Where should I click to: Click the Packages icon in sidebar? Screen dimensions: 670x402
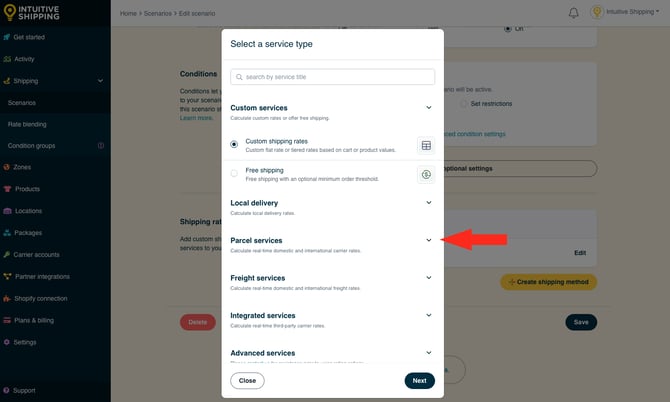[7, 233]
